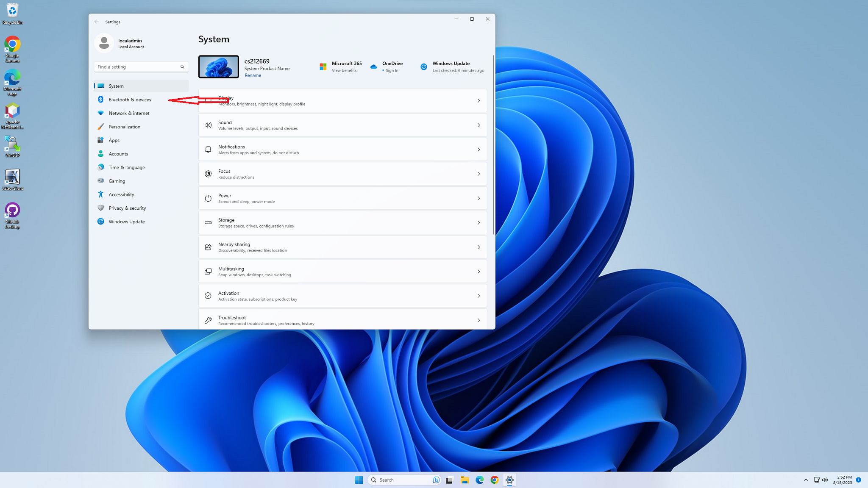
Task: Click the Accessibility figure icon
Action: (100, 194)
